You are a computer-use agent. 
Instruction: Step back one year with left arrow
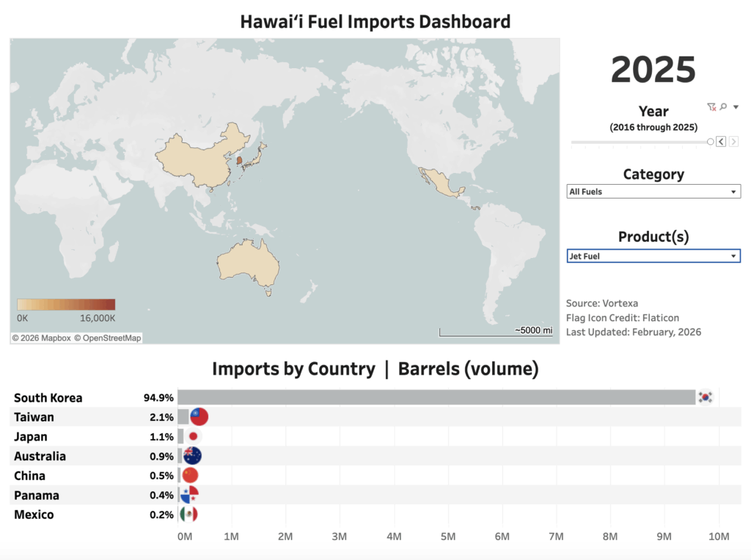pos(721,141)
